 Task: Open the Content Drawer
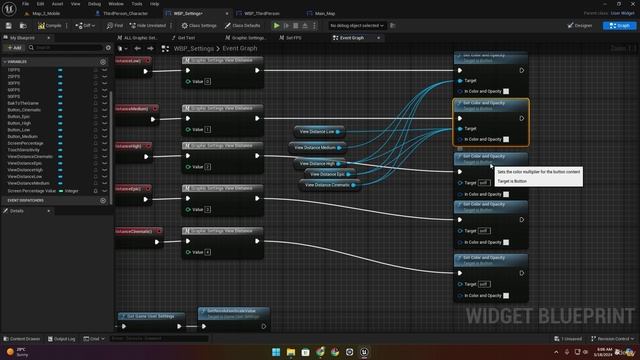[x=21, y=339]
